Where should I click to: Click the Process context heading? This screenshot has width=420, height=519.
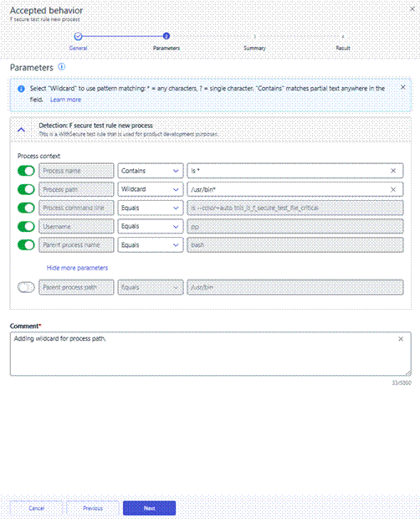tap(38, 156)
